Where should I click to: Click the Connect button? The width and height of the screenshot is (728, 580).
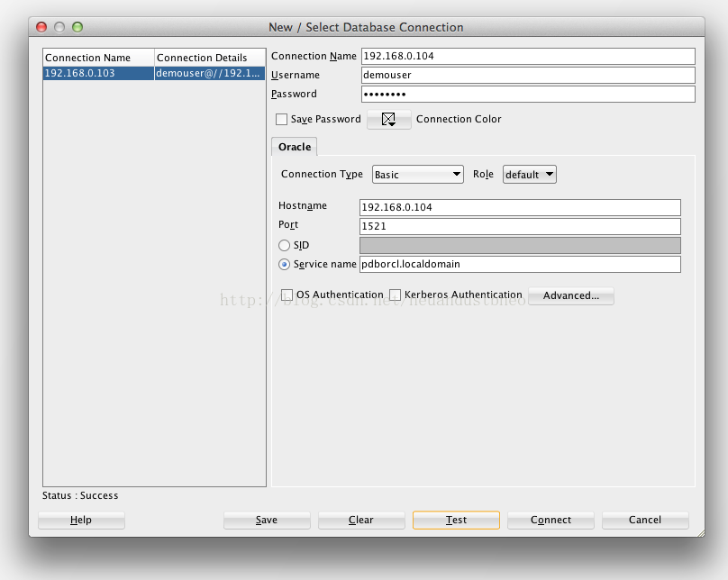click(x=551, y=520)
